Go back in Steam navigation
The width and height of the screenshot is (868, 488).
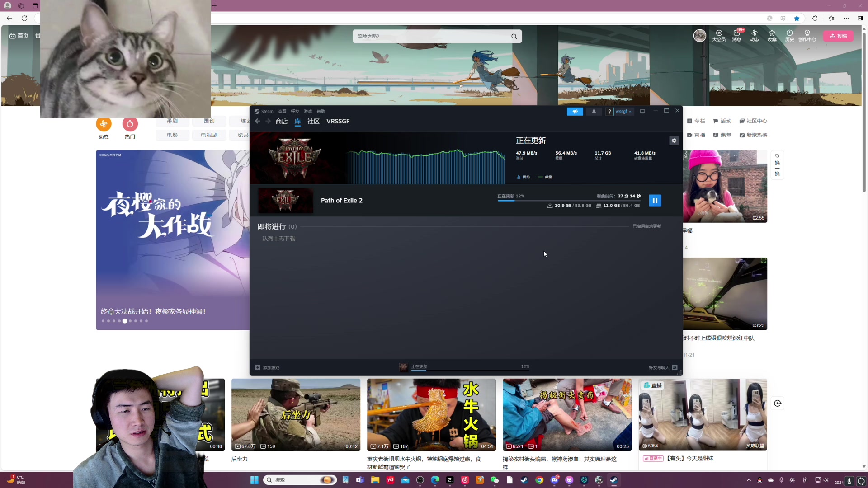[257, 121]
